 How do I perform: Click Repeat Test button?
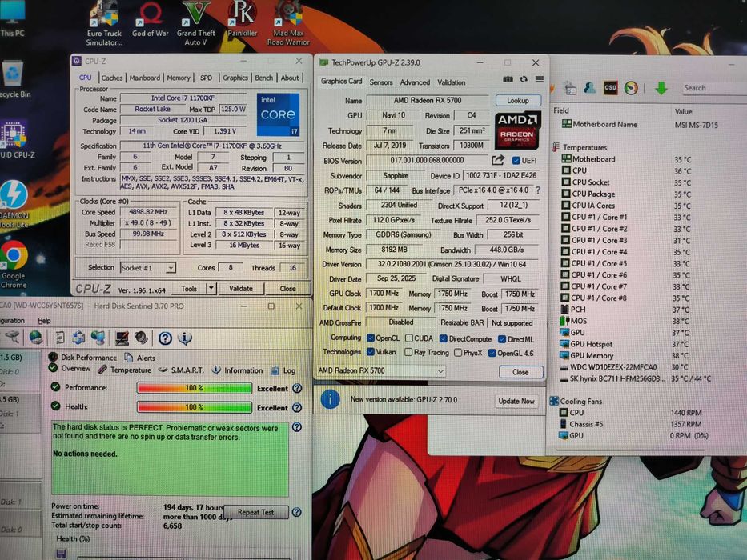[x=256, y=512]
